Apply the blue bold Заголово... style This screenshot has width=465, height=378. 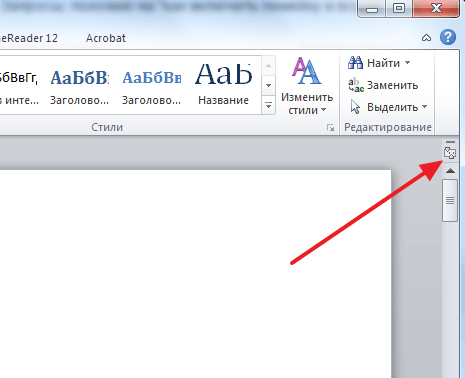click(x=79, y=85)
